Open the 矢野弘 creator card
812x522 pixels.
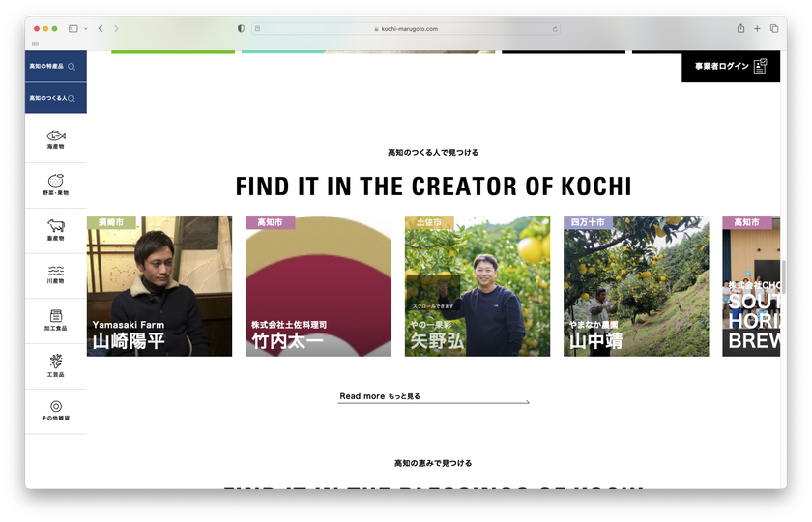tap(478, 286)
